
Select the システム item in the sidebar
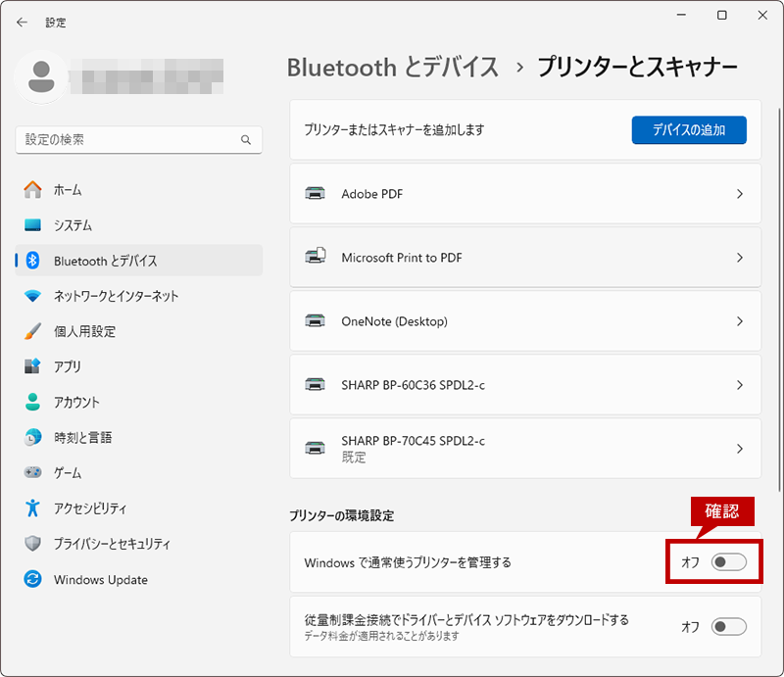pos(73,225)
